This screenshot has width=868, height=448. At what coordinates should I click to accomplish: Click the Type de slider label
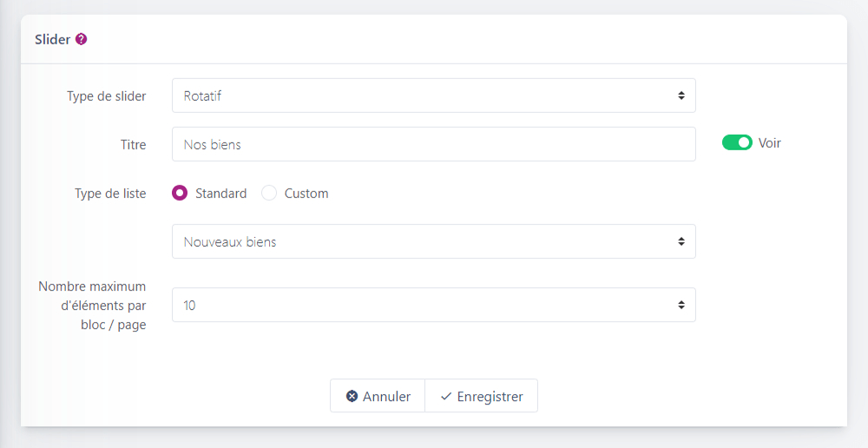pos(106,96)
